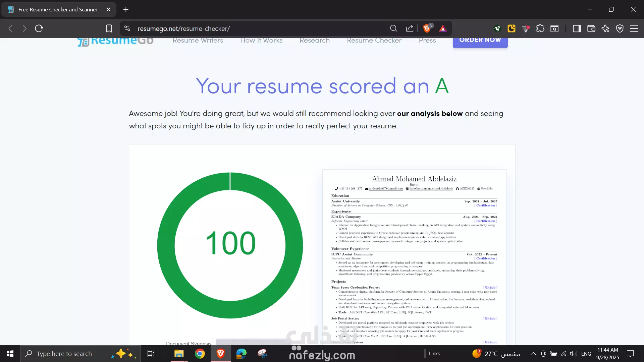Open the Certification link under Assiut University
This screenshot has height=362, width=644.
click(486, 205)
